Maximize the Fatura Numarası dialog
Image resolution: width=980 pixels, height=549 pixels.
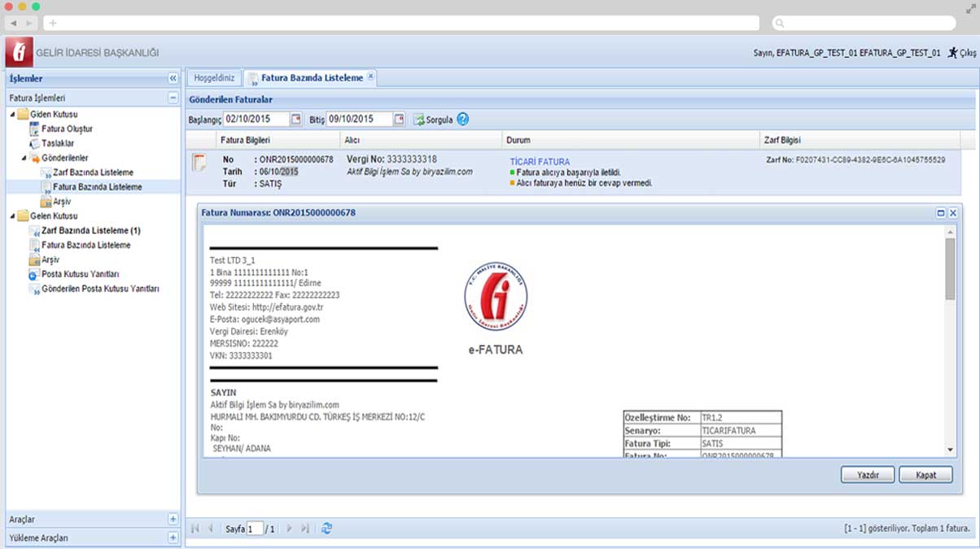pyautogui.click(x=941, y=213)
